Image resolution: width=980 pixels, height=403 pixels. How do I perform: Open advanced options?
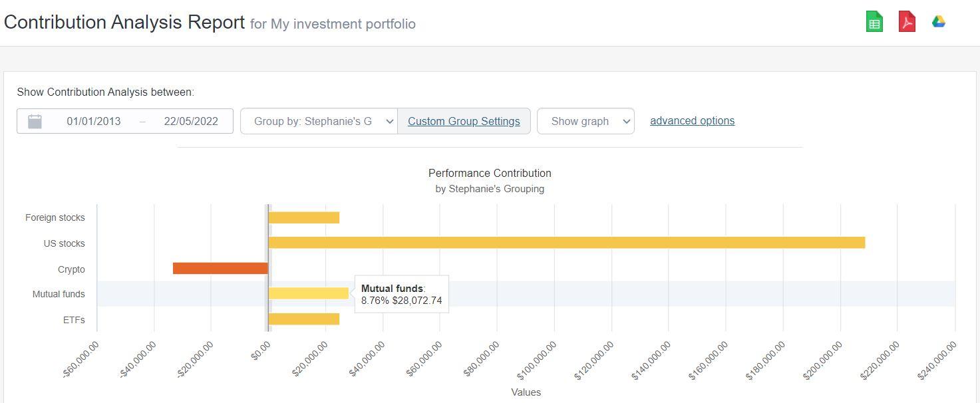click(692, 120)
